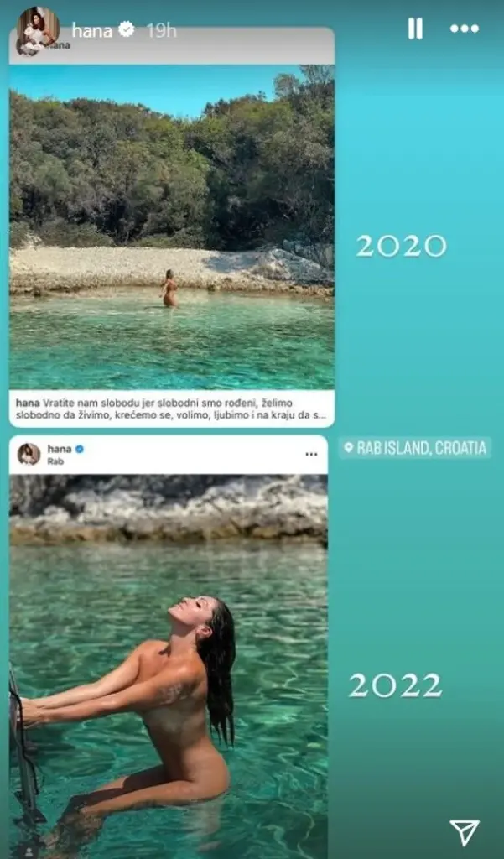Screen dimensions: 504x859
Task: Open the three-dot menu of second post
Action: click(311, 454)
